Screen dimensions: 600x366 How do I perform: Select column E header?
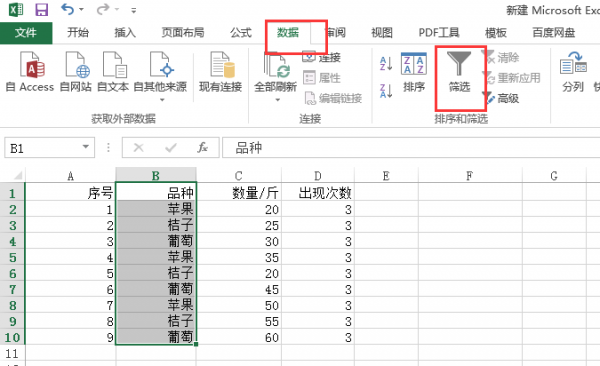coord(386,176)
